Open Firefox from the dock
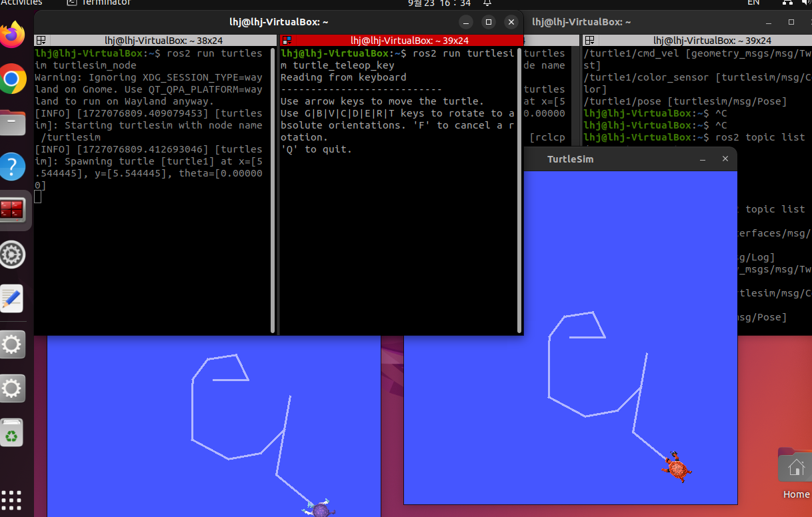 13,35
